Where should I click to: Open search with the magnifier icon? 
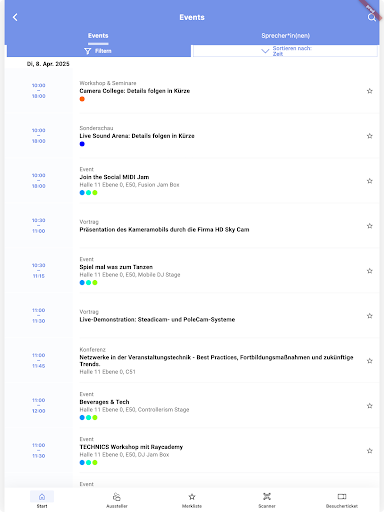[371, 17]
